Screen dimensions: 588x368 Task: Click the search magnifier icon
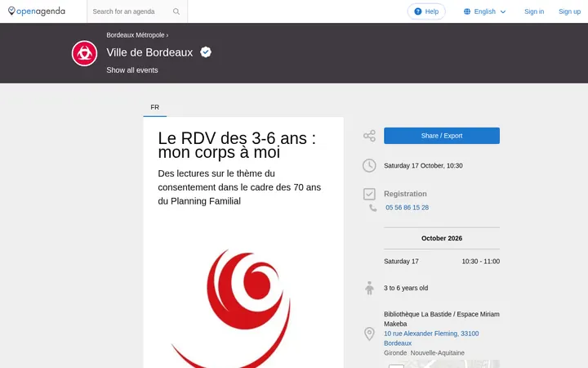tap(176, 11)
